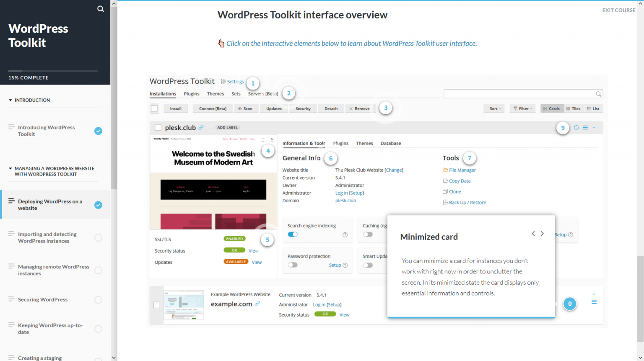This screenshot has height=361, width=644.
Task: Click the Back Up / Restore icon
Action: point(445,202)
